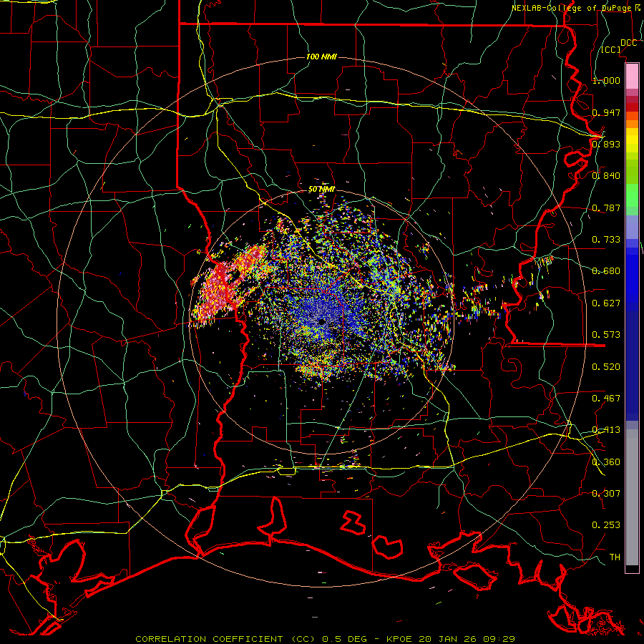644x644 pixels.
Task: Pick the red swatch on the color bar
Action: click(632, 107)
